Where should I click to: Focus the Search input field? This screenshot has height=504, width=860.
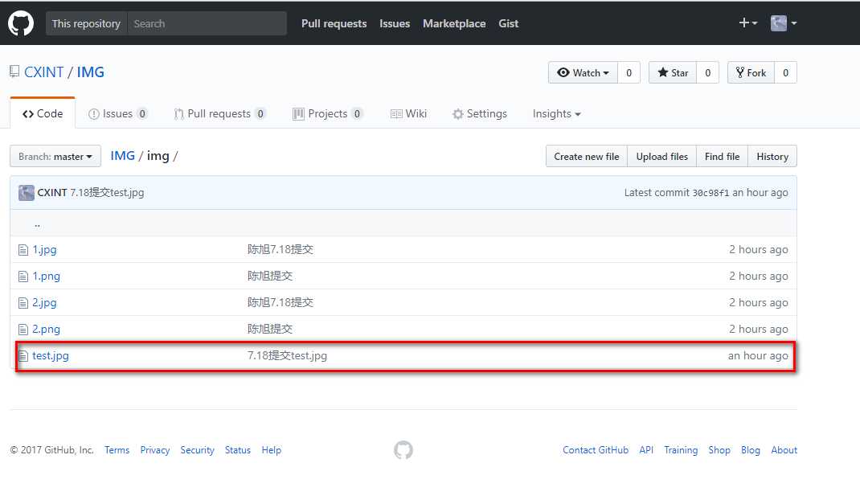[x=207, y=23]
